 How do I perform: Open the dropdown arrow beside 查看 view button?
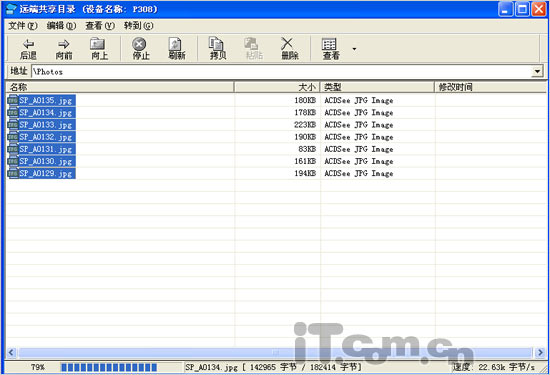pos(354,49)
